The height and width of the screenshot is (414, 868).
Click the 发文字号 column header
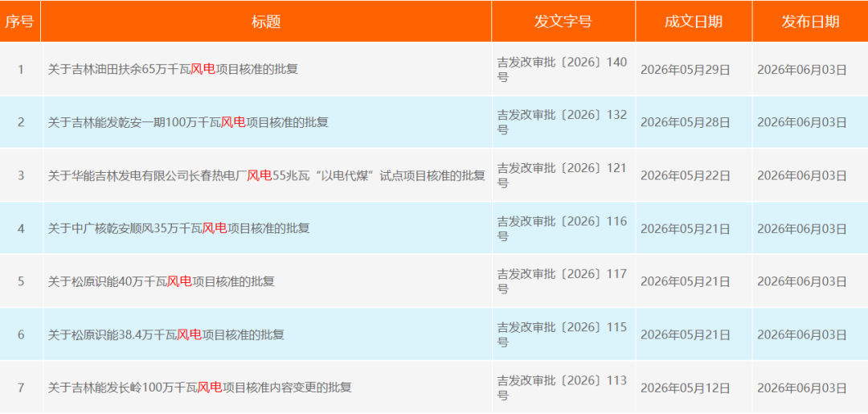[563, 22]
